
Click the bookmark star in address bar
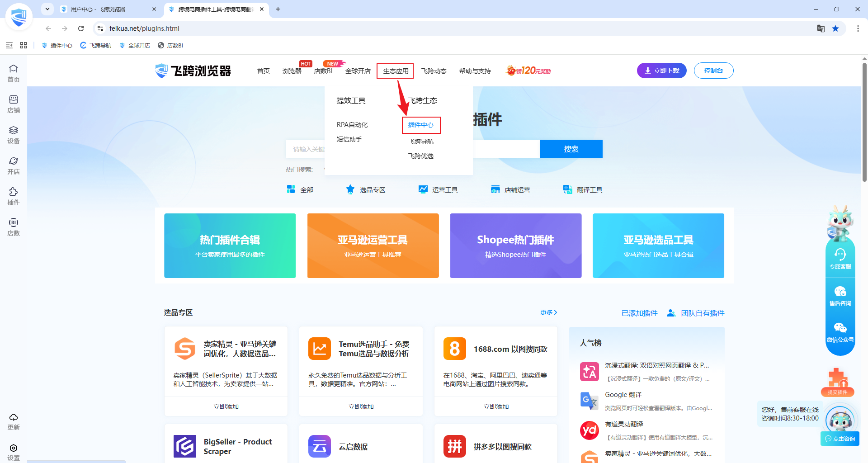point(835,28)
